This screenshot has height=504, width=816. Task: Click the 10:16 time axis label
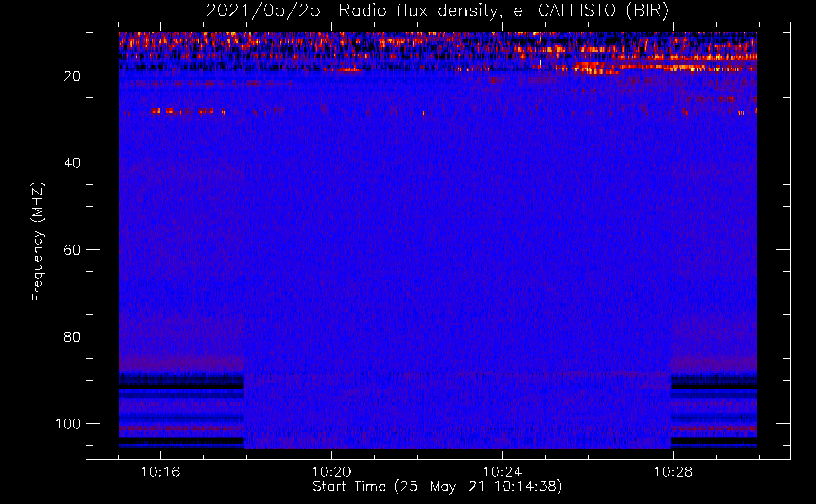click(x=160, y=472)
